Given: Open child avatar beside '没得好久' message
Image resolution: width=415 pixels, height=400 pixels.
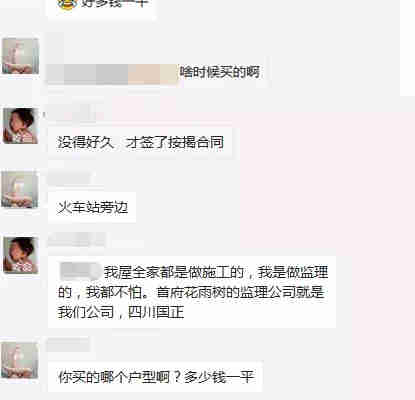Looking at the screenshot, I should (x=20, y=125).
